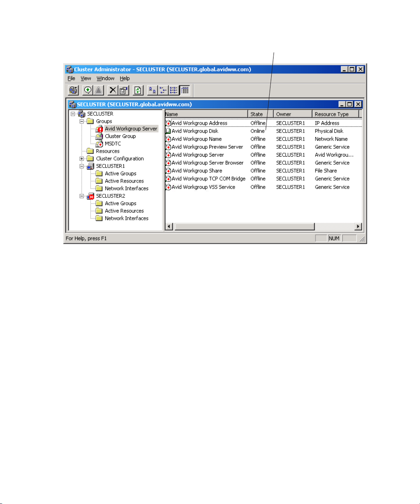Sort by the State column header

pyautogui.click(x=261, y=114)
